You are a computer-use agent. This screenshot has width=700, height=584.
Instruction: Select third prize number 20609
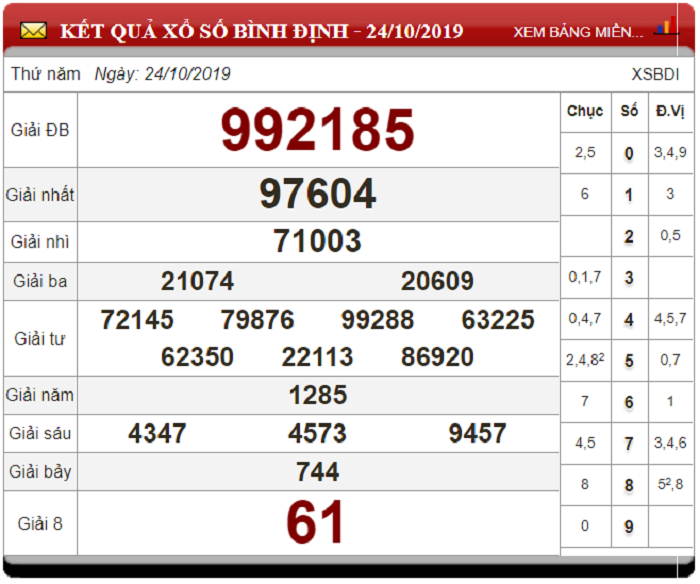click(437, 281)
